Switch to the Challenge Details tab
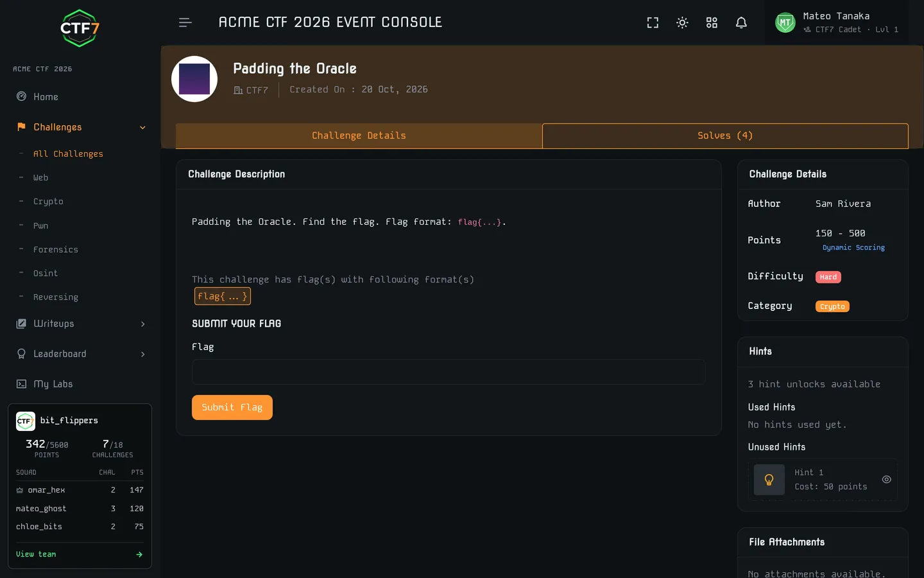This screenshot has height=578, width=924. pyautogui.click(x=359, y=136)
